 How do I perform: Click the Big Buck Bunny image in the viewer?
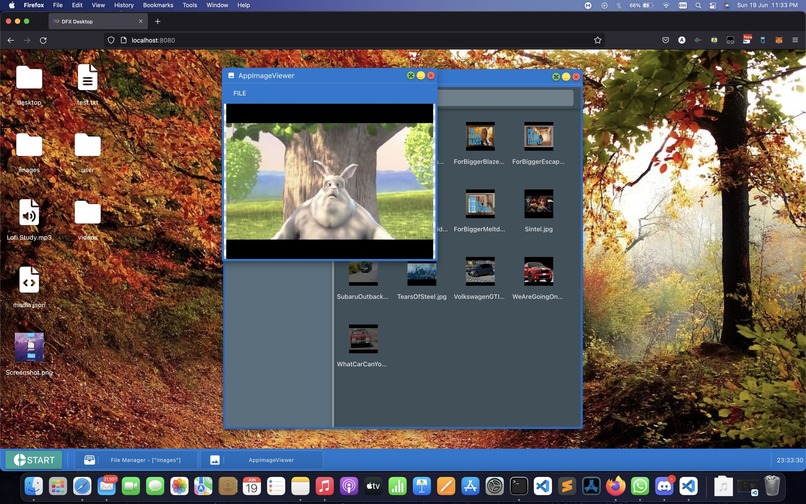329,182
